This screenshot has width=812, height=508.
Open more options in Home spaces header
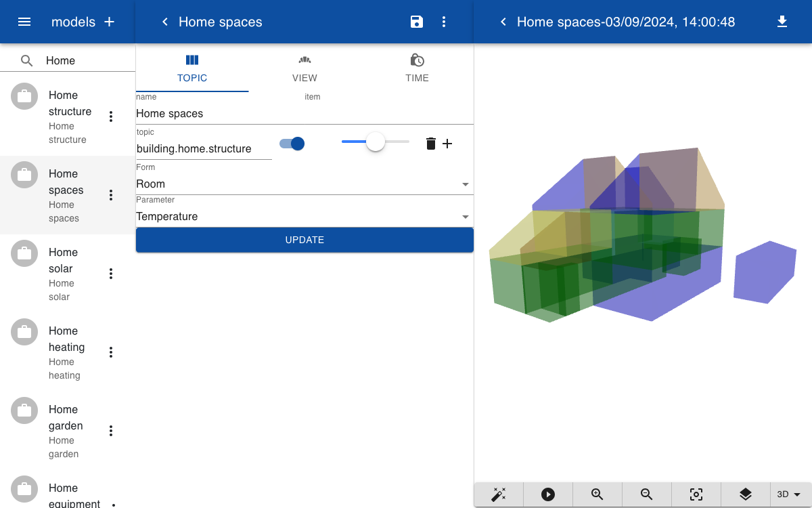tap(444, 22)
